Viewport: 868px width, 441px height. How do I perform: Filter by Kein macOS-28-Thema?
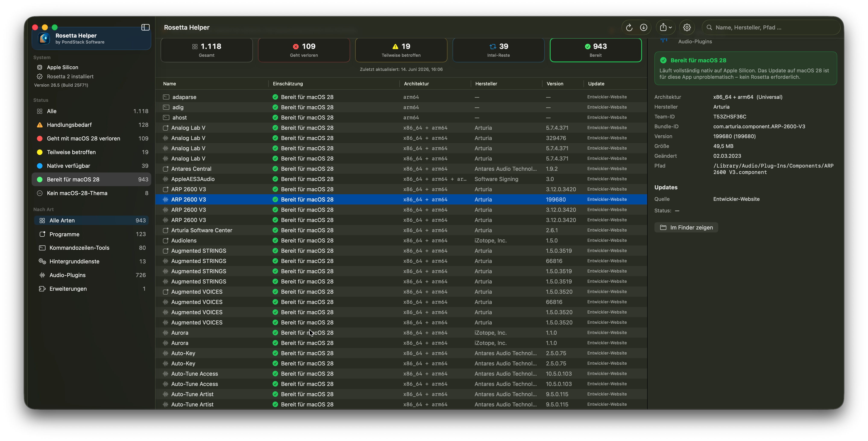91,193
